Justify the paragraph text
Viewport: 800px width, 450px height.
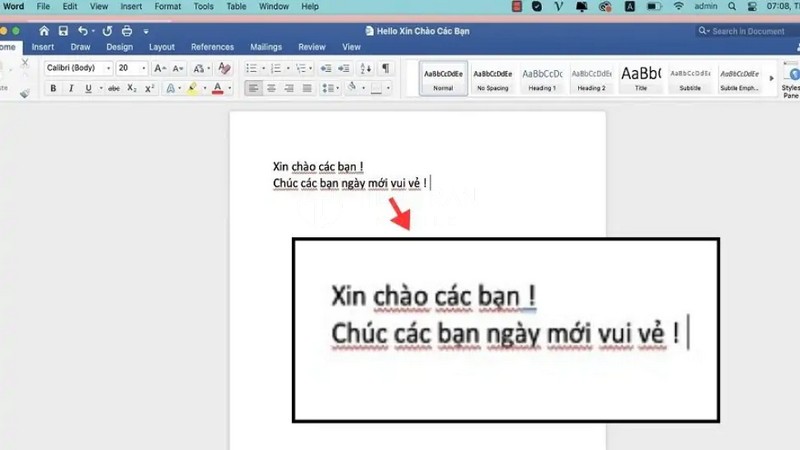pos(307,88)
